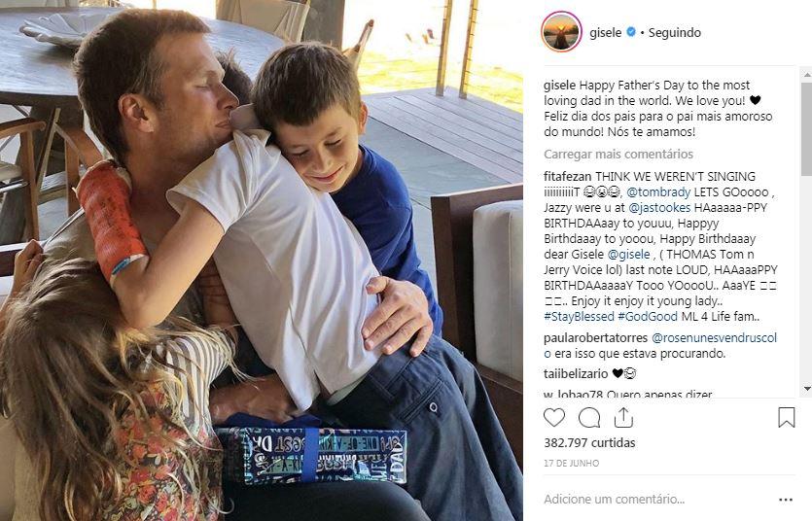Open the taiibelizario commenter profile
Viewport: 812px width, 521px height.
point(576,373)
